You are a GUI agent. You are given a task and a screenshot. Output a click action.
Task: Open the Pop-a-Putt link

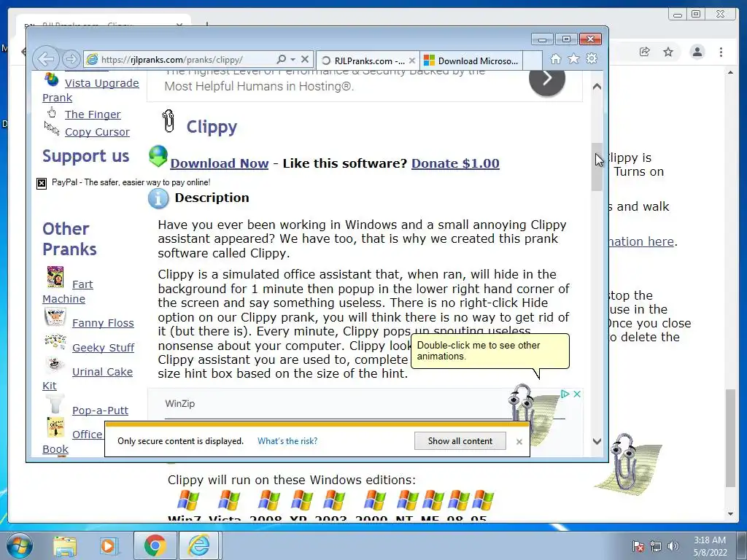pyautogui.click(x=100, y=411)
